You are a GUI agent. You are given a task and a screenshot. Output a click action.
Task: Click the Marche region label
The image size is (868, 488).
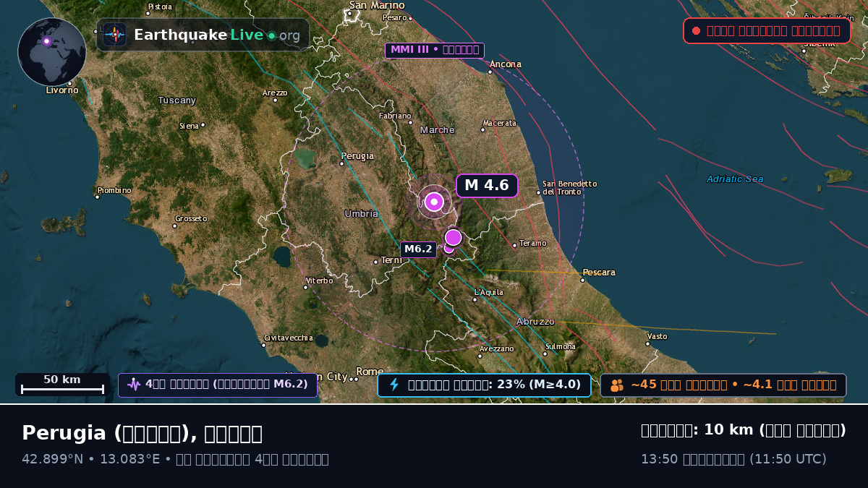[x=438, y=130]
